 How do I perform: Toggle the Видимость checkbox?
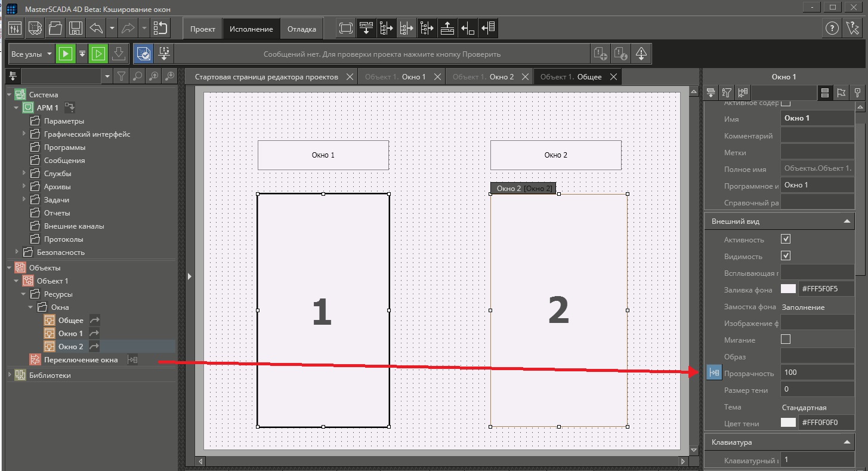(x=786, y=256)
